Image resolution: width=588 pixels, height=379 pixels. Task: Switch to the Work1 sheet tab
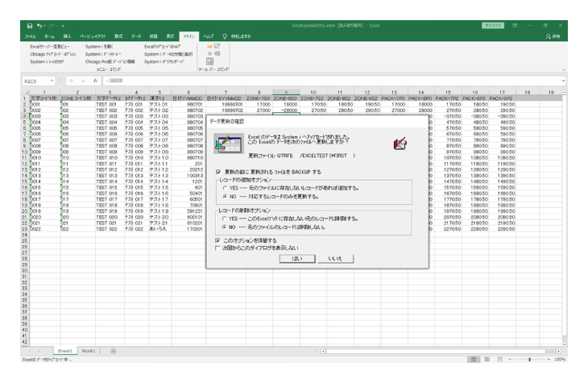[89, 352]
